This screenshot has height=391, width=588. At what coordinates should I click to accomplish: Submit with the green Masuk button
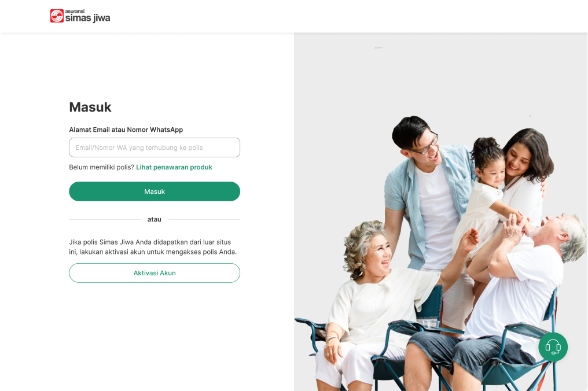[x=155, y=191]
